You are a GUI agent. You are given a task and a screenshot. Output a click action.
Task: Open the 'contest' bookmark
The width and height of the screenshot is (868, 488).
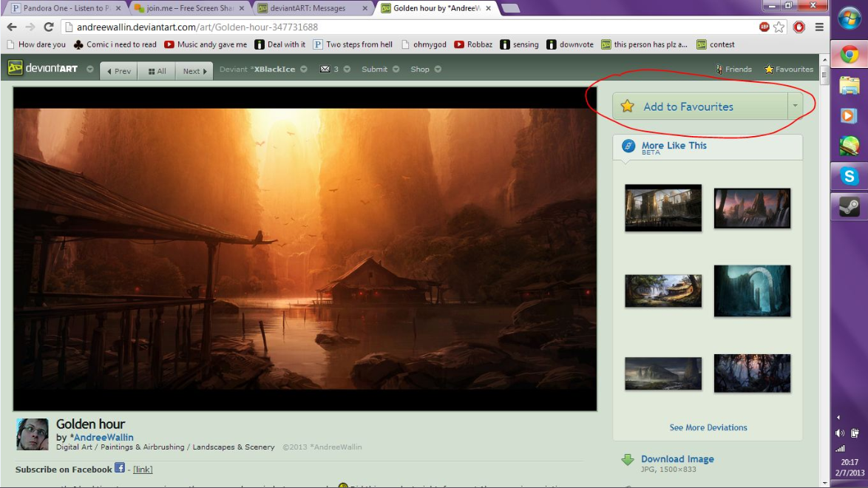click(x=715, y=44)
